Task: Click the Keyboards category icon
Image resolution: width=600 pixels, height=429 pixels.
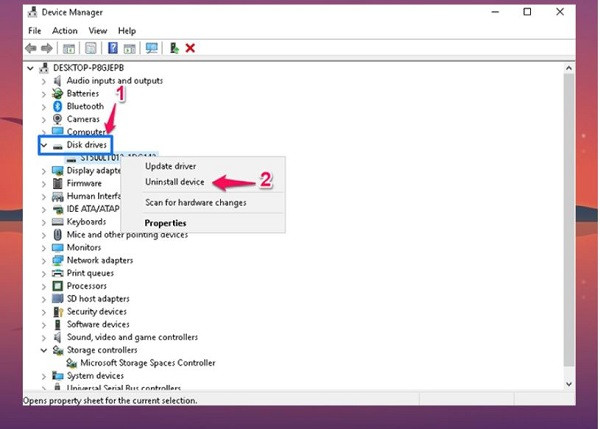Action: (x=57, y=222)
